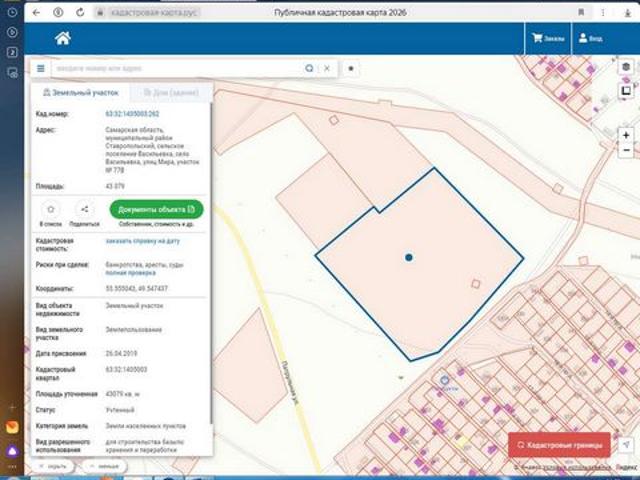Image resolution: width=640 pixels, height=480 pixels.
Task: Click screenshot icon in browser sidebar
Action: point(12,73)
